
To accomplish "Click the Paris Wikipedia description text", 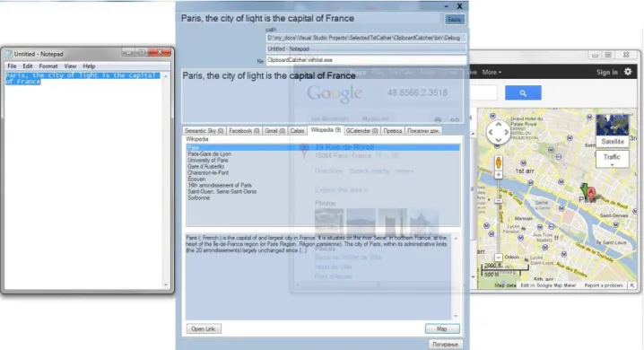I will point(317,244).
